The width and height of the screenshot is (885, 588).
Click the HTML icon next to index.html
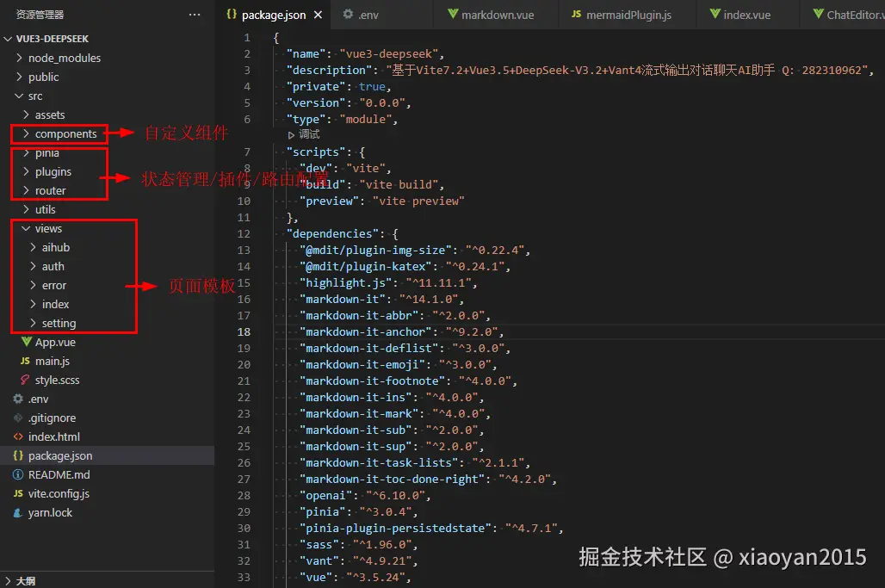click(19, 436)
